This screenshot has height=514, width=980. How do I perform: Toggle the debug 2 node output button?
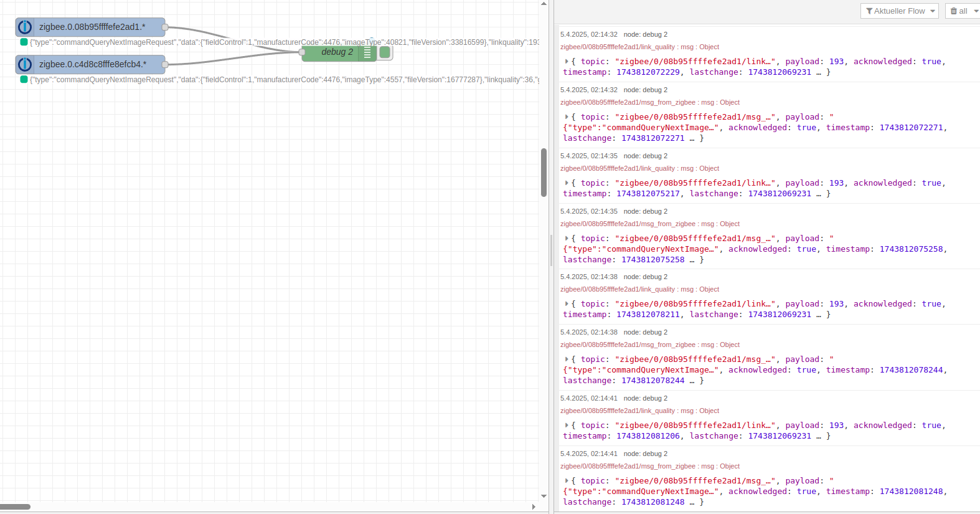tap(385, 53)
